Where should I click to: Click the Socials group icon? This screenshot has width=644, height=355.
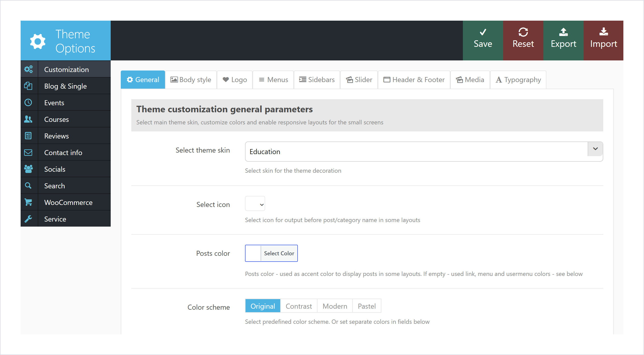click(28, 169)
